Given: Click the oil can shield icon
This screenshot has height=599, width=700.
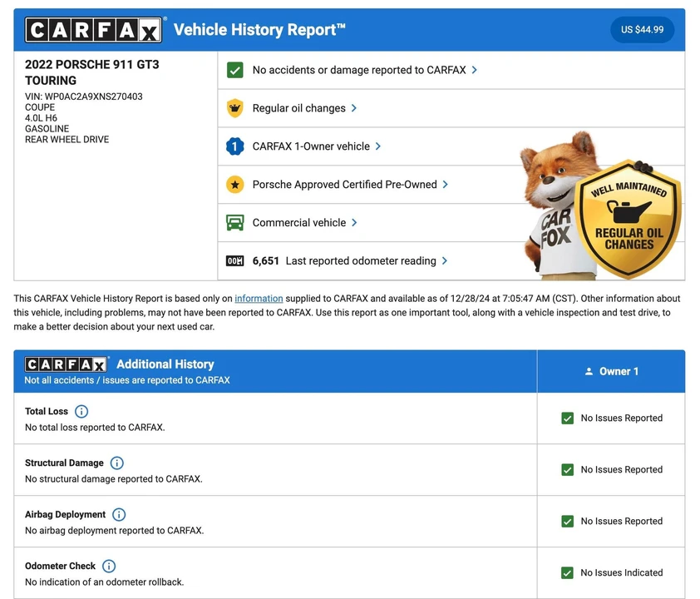Looking at the screenshot, I should 234,108.
